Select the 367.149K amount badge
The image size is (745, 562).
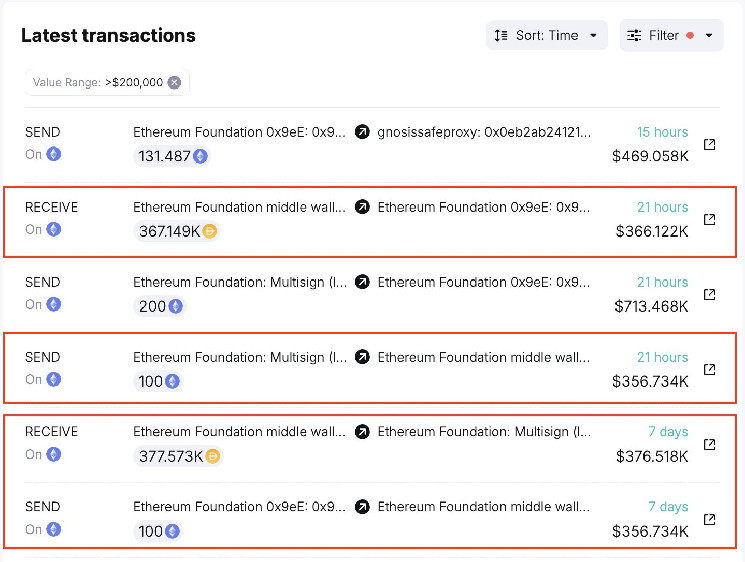click(x=177, y=231)
